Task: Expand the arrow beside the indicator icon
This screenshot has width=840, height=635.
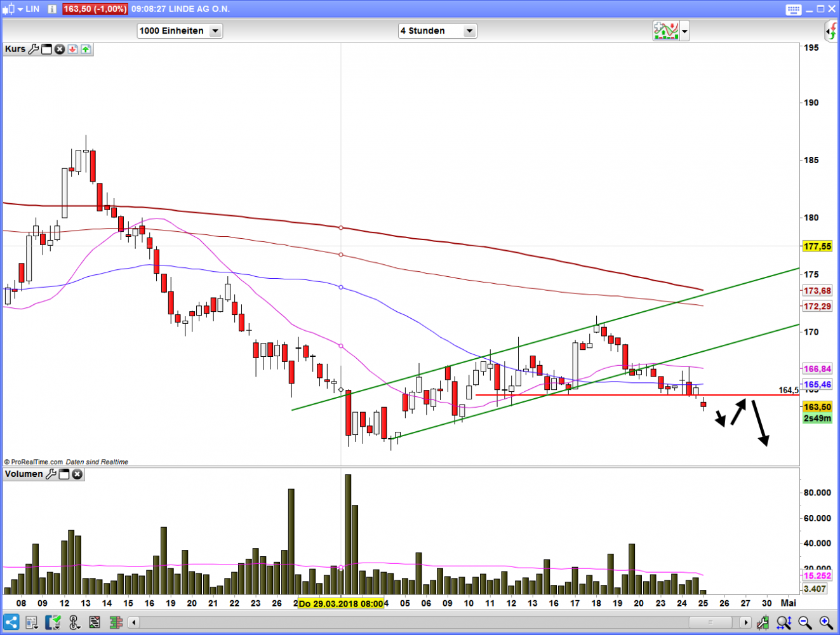Action: (x=684, y=30)
